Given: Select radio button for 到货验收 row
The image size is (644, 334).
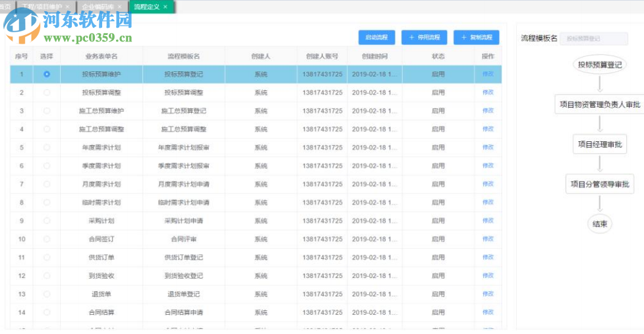Looking at the screenshot, I should click(x=47, y=276).
